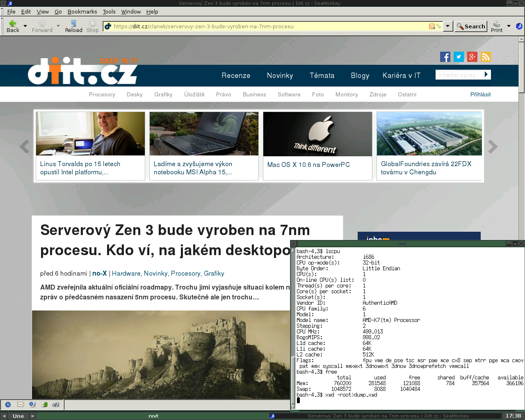Expand the Print options dropdown arrow
The height and width of the screenshot is (420, 525).
click(x=509, y=26)
